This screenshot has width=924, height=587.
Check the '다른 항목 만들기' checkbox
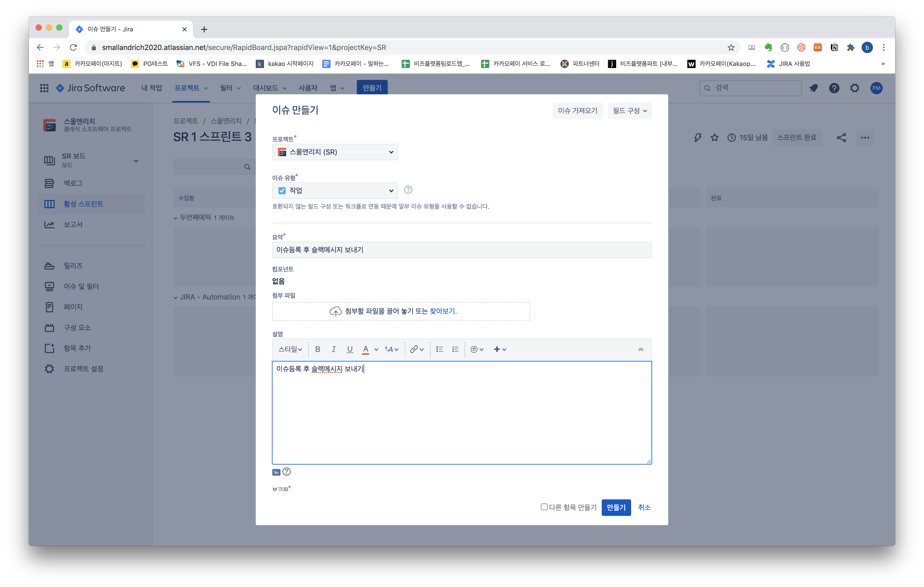544,507
